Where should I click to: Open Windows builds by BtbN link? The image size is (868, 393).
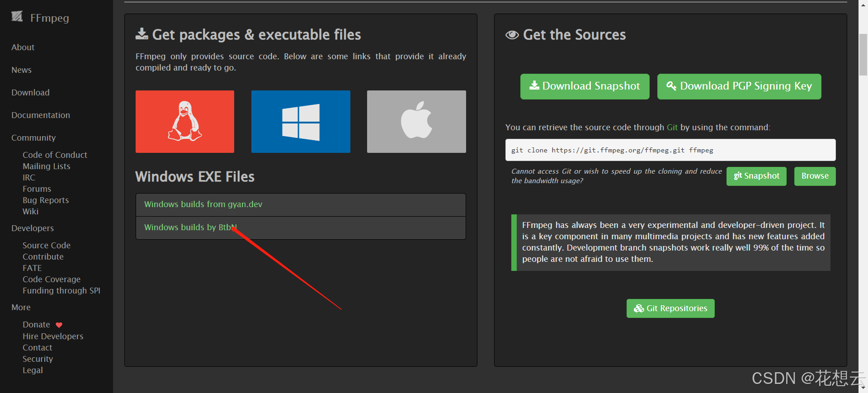[x=190, y=227]
